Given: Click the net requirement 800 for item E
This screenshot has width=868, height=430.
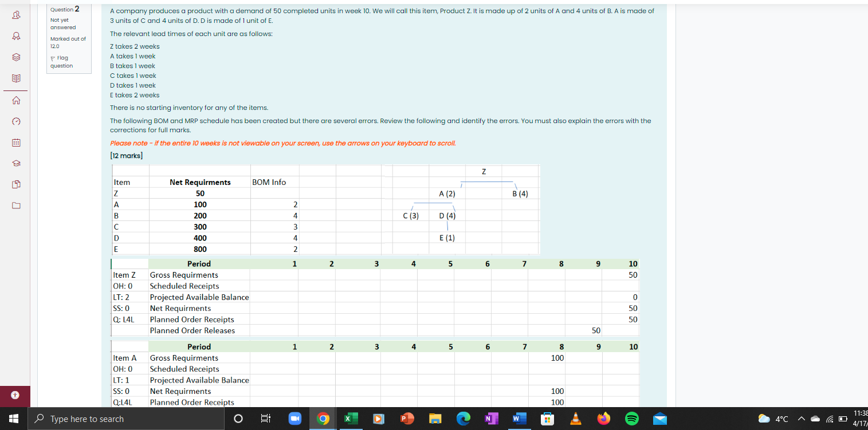Looking at the screenshot, I should pyautogui.click(x=200, y=249).
